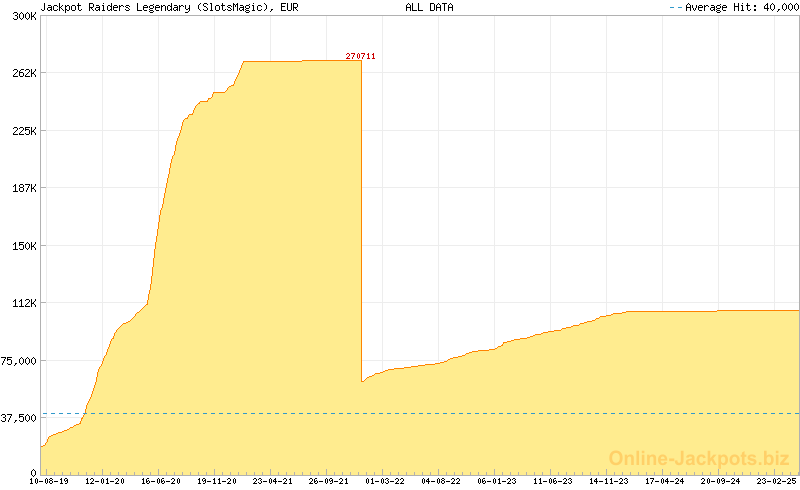The image size is (800, 490).
Task: Click the 150K y-axis label
Action: pyautogui.click(x=23, y=246)
